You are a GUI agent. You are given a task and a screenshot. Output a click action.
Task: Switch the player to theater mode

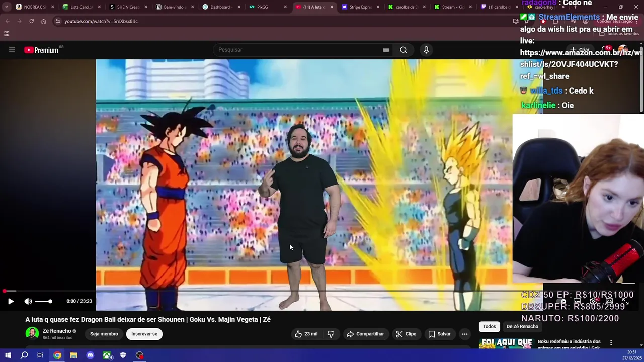[609, 301]
